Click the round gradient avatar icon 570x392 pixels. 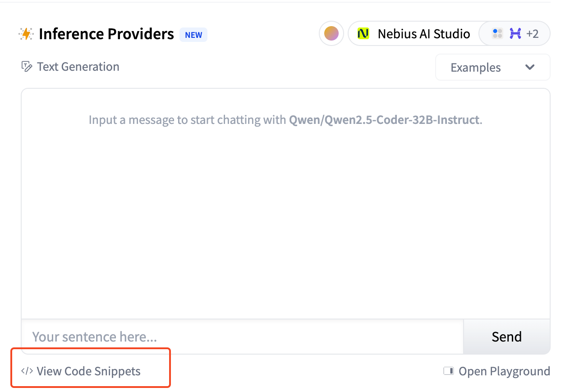[331, 33]
